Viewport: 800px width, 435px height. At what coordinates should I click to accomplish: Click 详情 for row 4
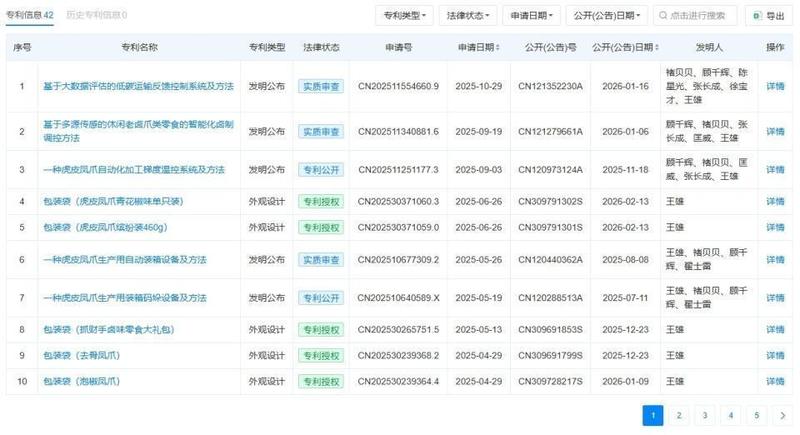coord(775,201)
